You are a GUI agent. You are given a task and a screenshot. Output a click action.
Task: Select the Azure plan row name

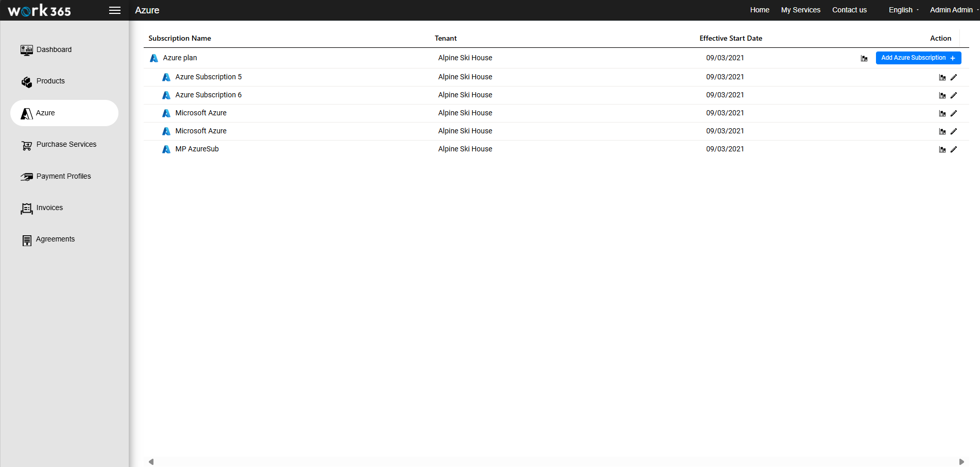point(180,58)
